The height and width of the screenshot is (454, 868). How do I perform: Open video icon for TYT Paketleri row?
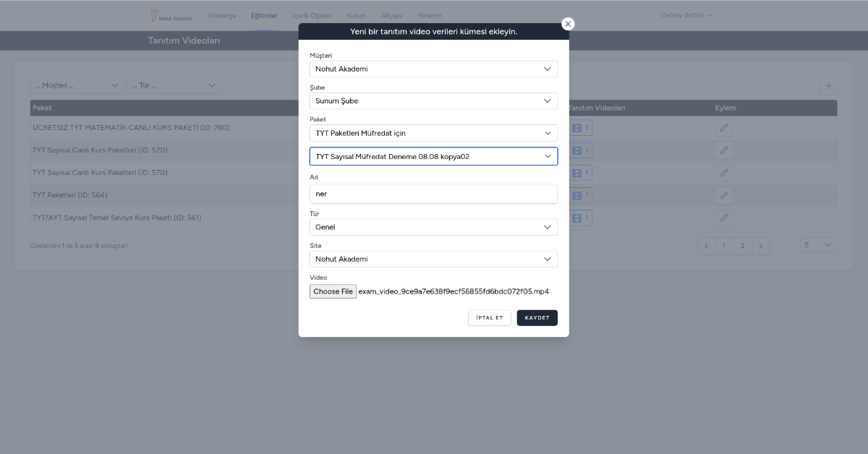coord(580,195)
